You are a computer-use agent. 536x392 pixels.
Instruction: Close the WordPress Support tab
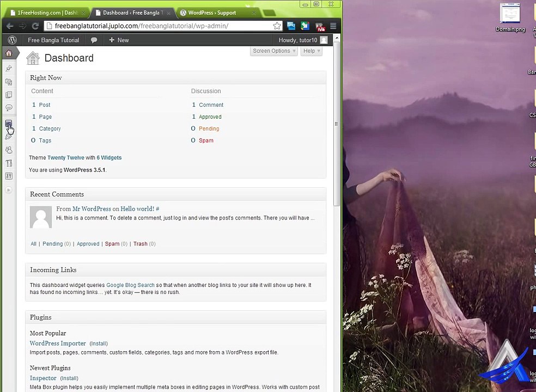254,13
